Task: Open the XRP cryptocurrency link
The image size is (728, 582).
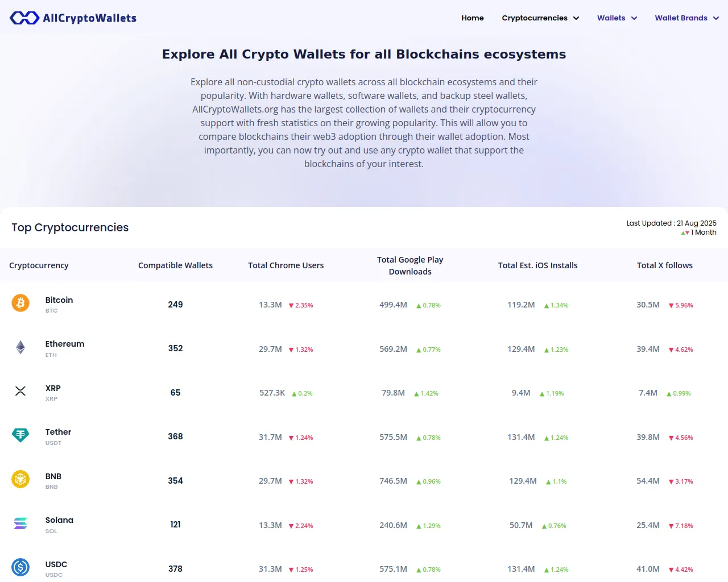Action: click(53, 388)
